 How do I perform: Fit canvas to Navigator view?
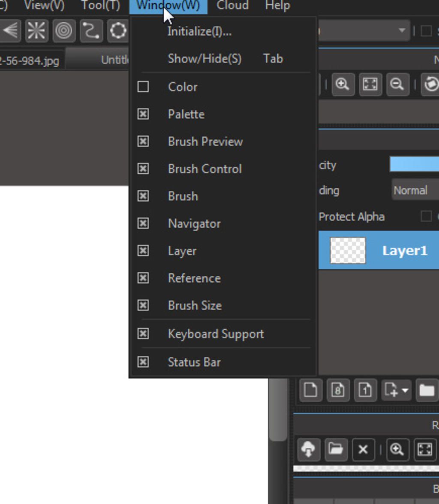[370, 84]
